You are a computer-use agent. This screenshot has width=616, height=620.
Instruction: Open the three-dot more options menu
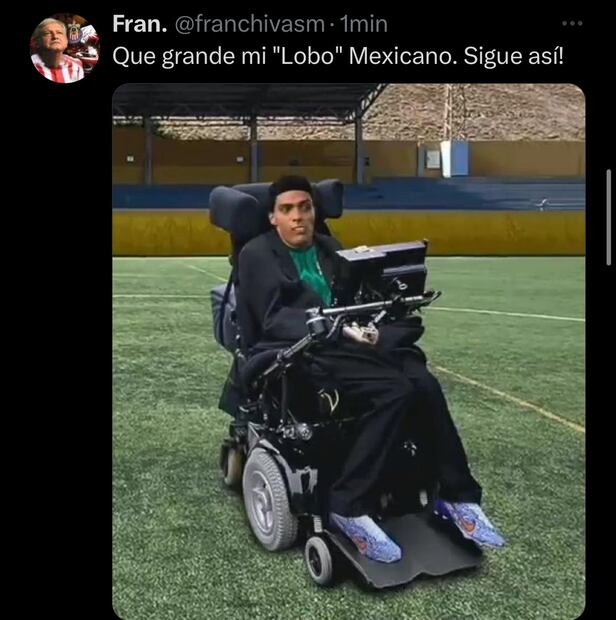pyautogui.click(x=572, y=23)
